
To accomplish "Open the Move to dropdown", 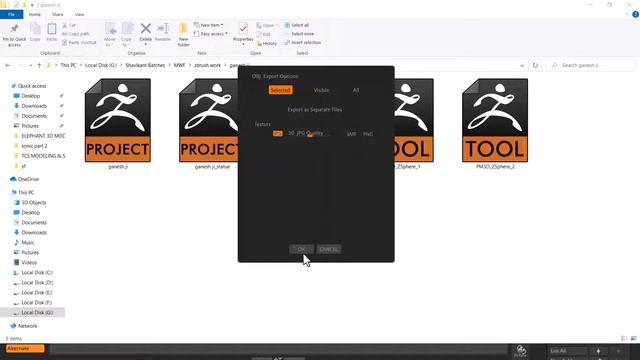I will click(110, 34).
